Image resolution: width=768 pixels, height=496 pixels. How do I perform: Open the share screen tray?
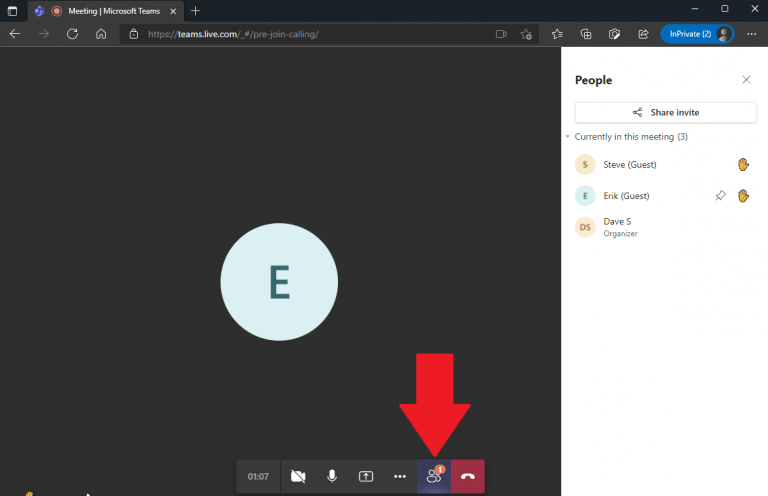point(366,476)
